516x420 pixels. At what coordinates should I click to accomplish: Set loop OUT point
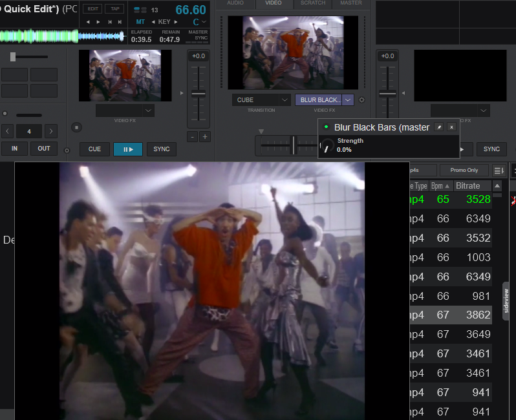click(x=44, y=149)
